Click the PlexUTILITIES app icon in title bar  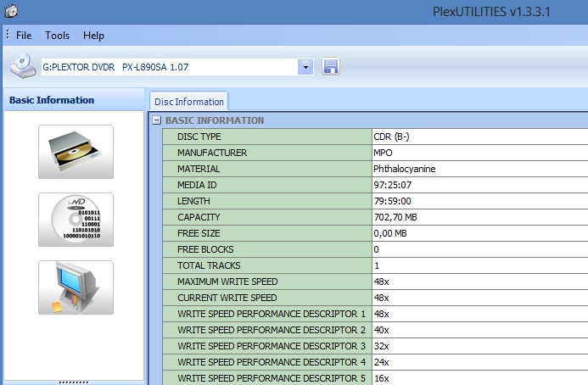[11, 11]
